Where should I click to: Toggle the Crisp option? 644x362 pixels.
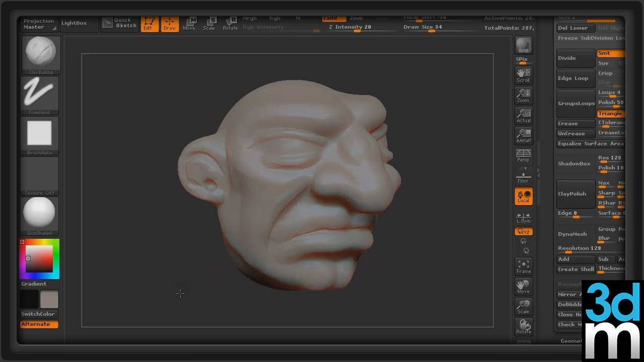click(x=611, y=73)
